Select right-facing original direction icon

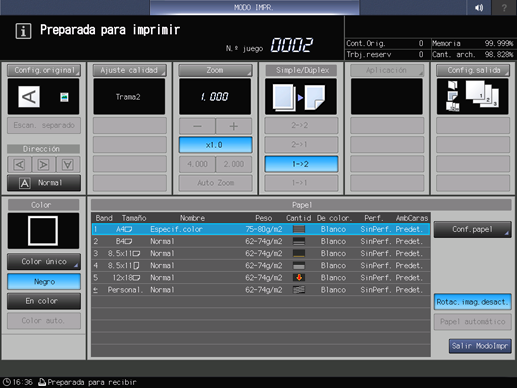click(43, 164)
